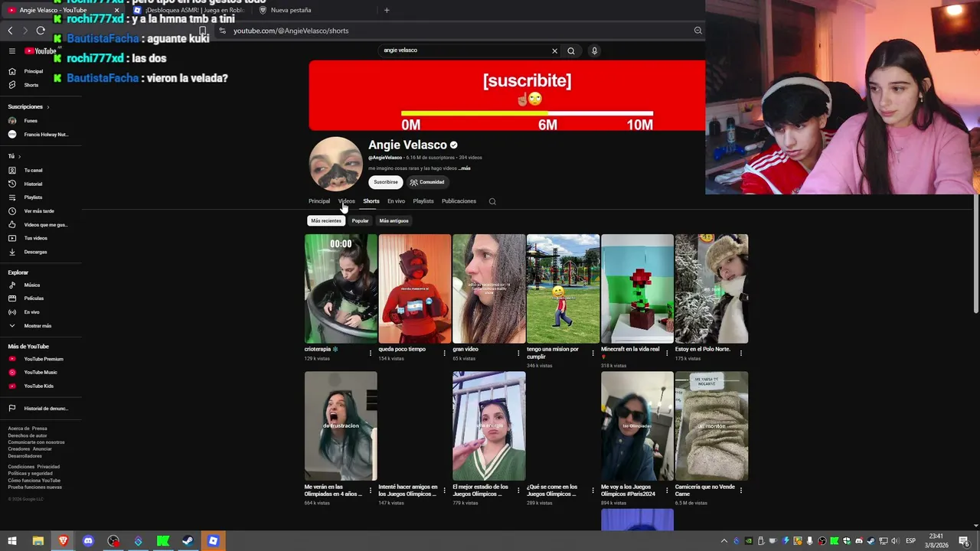
Task: Sort shorts by Popular
Action: coord(360,220)
